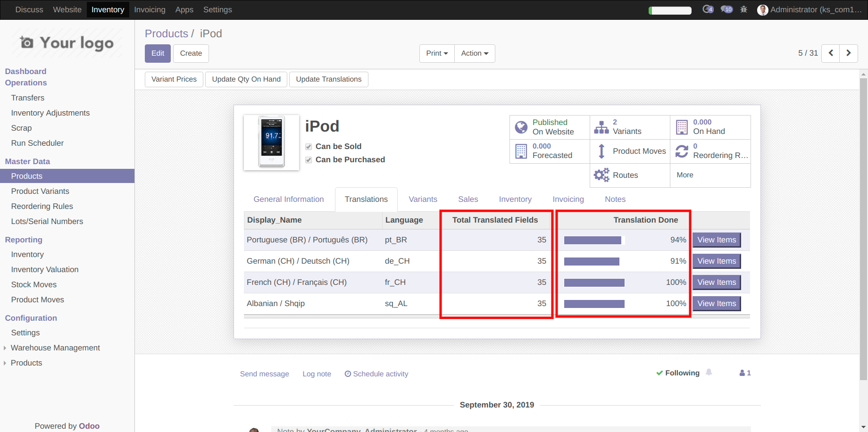This screenshot has height=432, width=868.
Task: Click the Products breadcrumb link
Action: [166, 33]
